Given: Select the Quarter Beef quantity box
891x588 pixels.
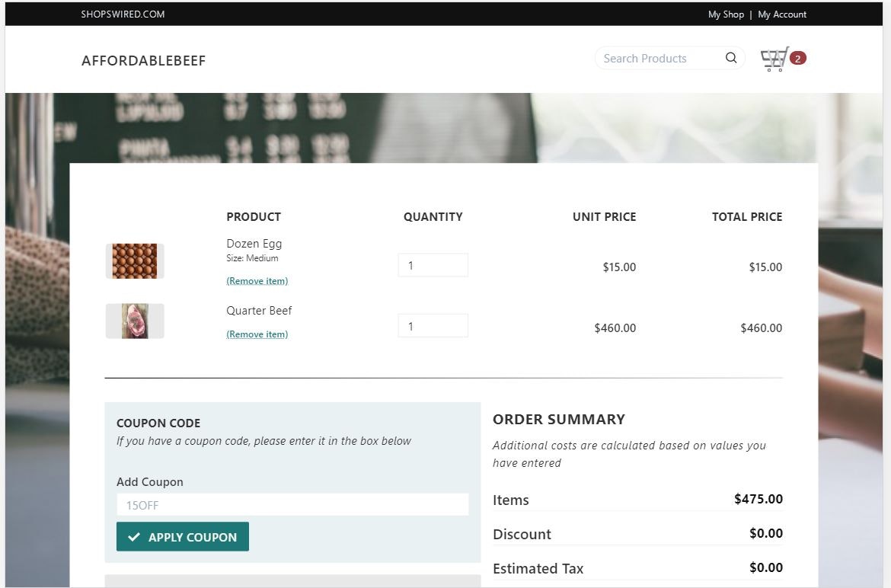Looking at the screenshot, I should (433, 325).
